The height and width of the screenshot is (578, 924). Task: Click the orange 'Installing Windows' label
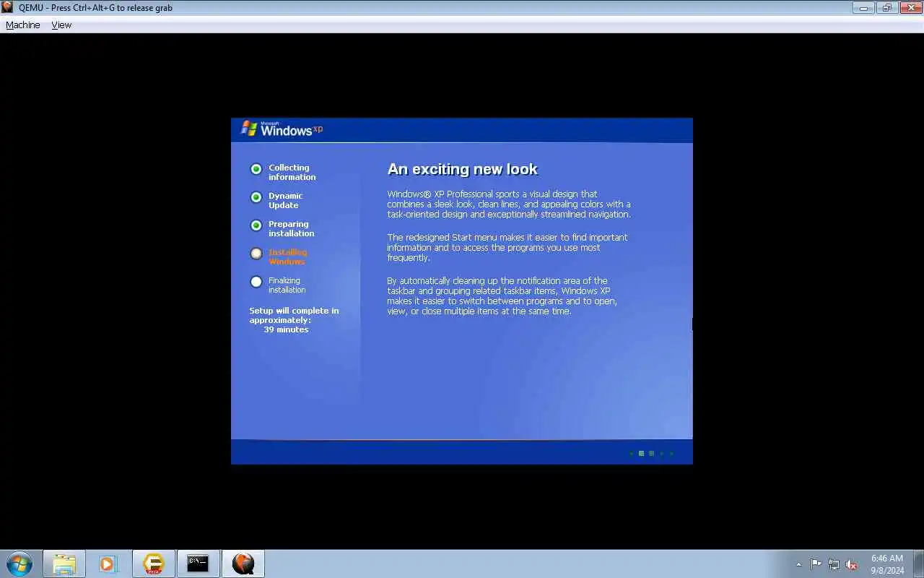pyautogui.click(x=288, y=256)
